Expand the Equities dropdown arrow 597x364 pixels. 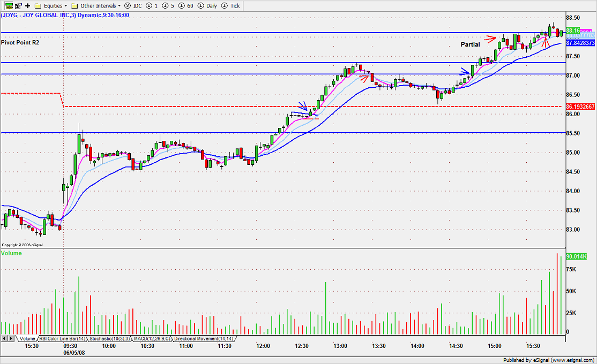pyautogui.click(x=65, y=6)
